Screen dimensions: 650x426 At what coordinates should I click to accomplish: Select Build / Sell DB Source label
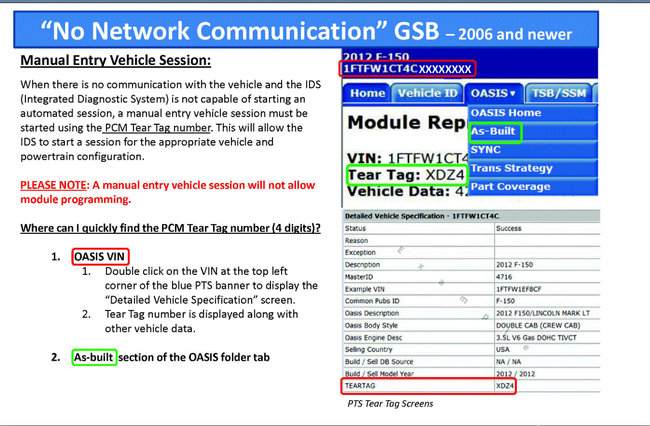click(379, 361)
